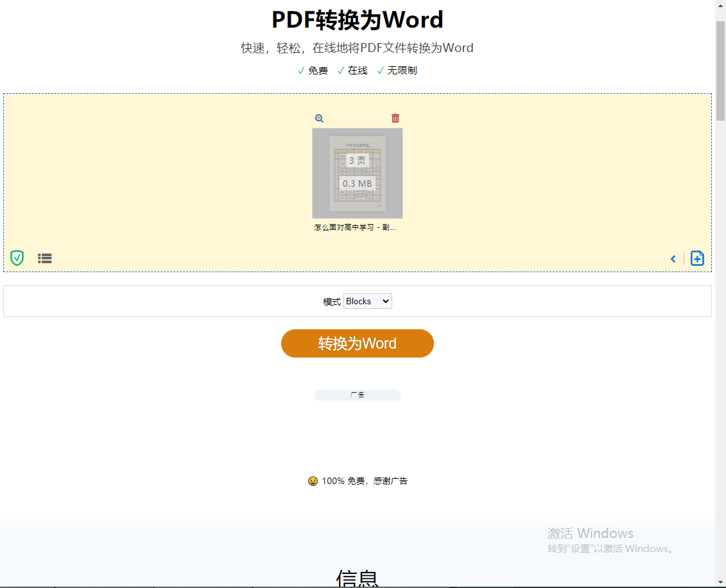
Task: Click the blue left chevron arrow
Action: click(673, 259)
